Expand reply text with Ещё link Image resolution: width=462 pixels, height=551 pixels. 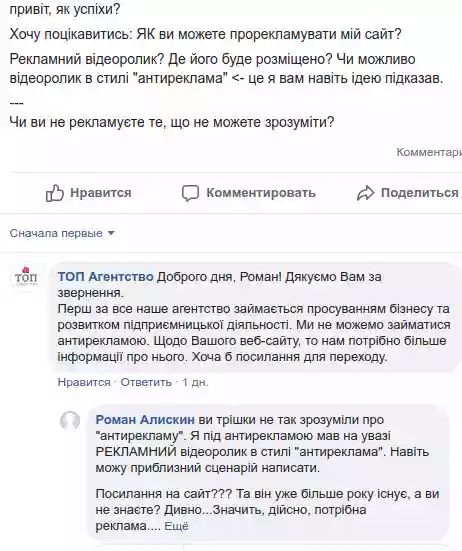176,526
